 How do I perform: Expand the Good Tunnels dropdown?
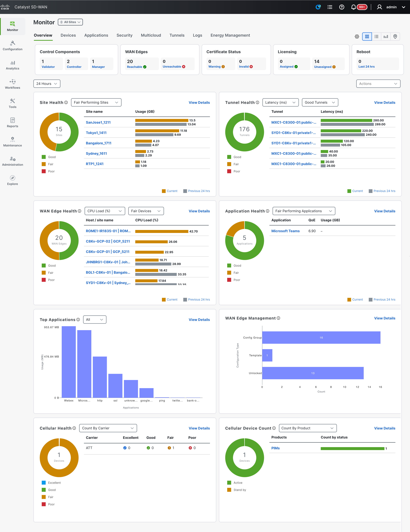[x=320, y=103]
